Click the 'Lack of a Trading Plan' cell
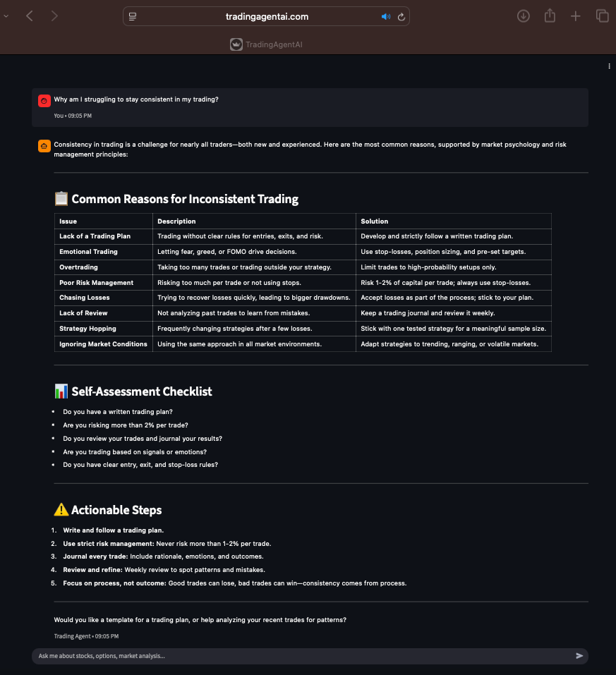Viewport: 616px width, 675px height. (95, 236)
